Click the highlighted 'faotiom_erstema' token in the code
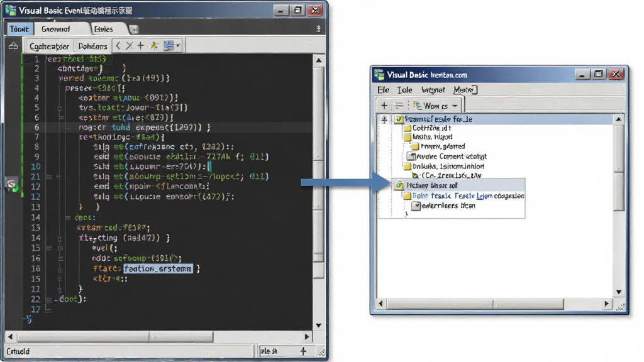The height and width of the screenshot is (362, 644). [x=158, y=268]
